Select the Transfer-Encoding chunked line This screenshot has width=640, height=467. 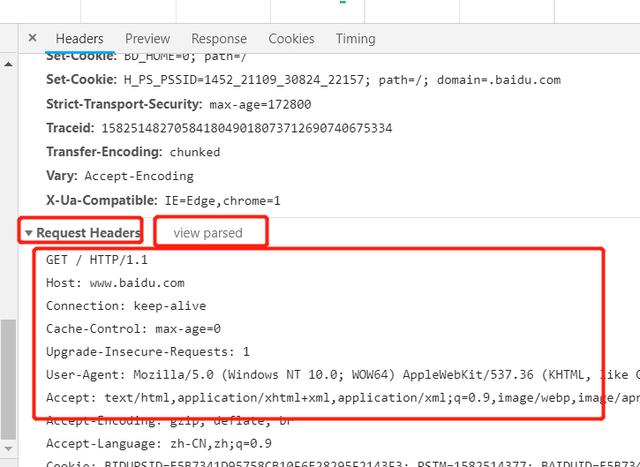133,152
